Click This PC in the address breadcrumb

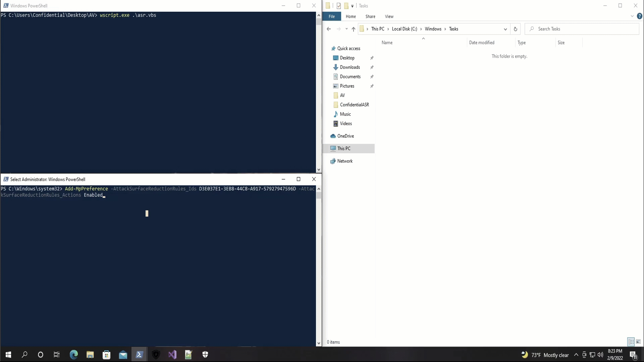378,29
